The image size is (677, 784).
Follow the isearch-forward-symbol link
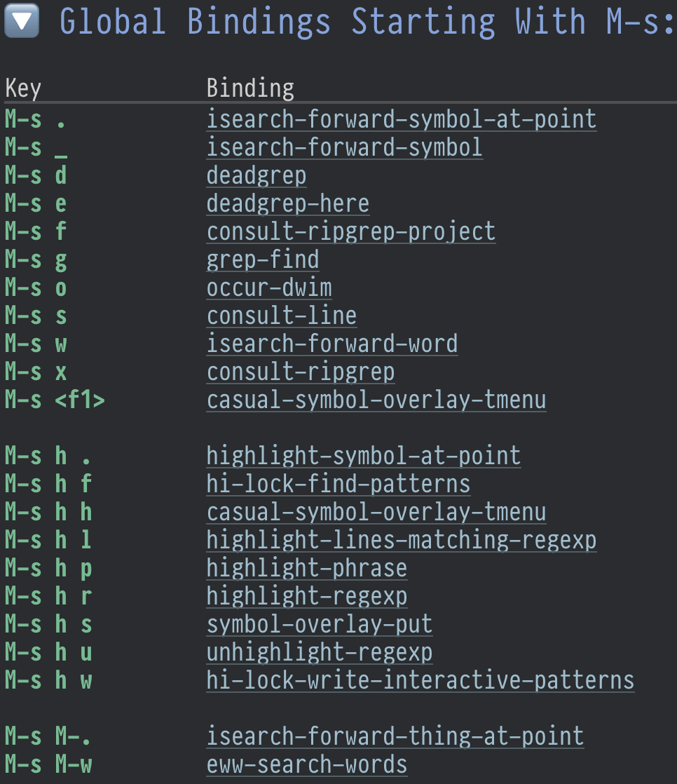click(x=344, y=147)
